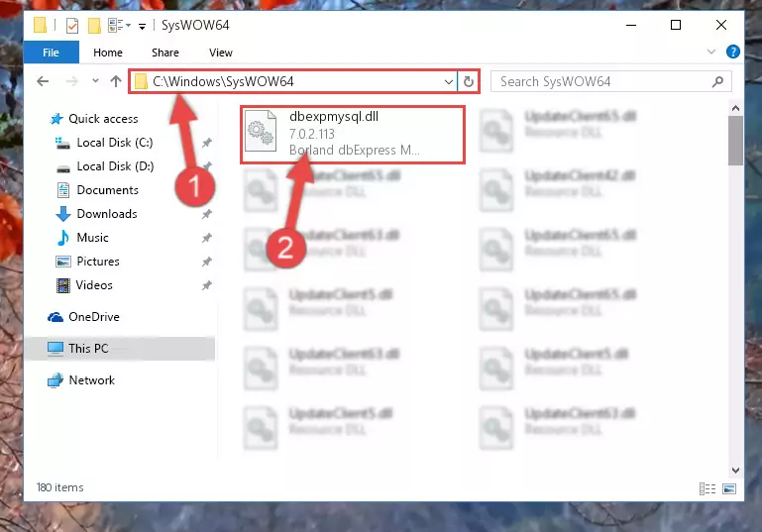Click the Documents page icon in sidebar
This screenshot has height=532, width=762.
click(x=63, y=190)
